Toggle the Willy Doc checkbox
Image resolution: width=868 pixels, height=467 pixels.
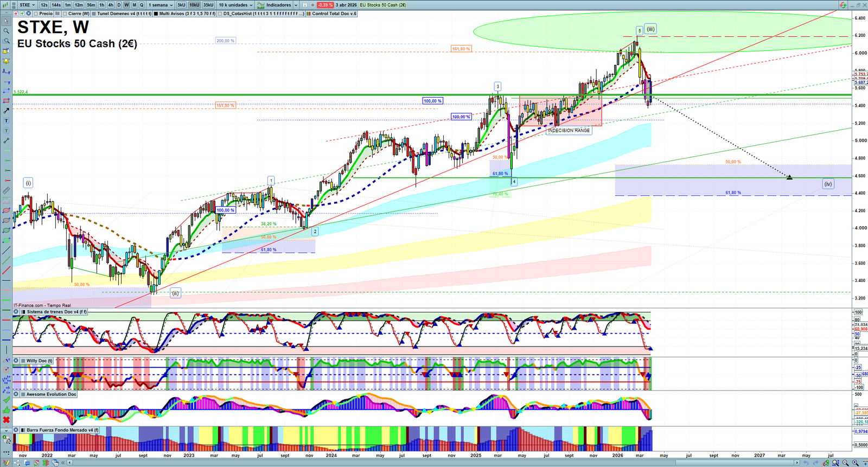[x=23, y=361]
